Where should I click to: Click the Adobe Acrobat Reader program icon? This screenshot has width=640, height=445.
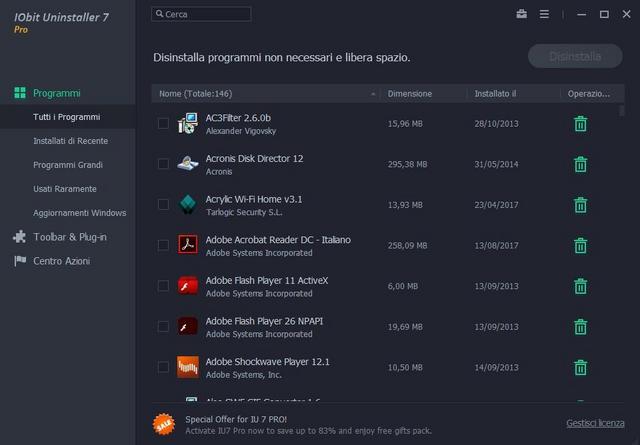tap(188, 244)
